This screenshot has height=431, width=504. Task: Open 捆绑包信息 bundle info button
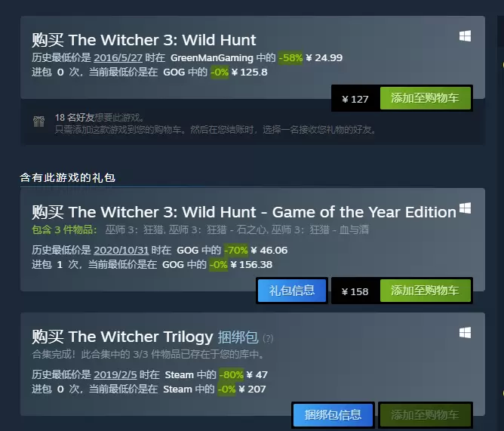coord(333,415)
